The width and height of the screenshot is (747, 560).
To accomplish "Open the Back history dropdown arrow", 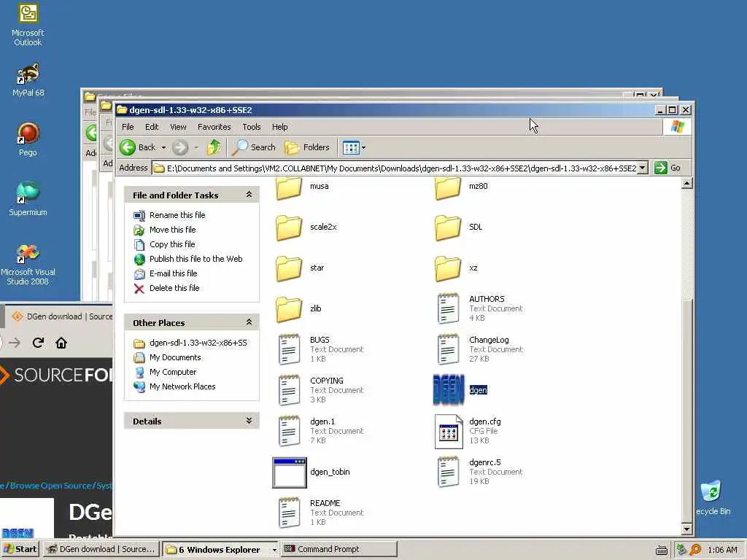I will tap(164, 148).
